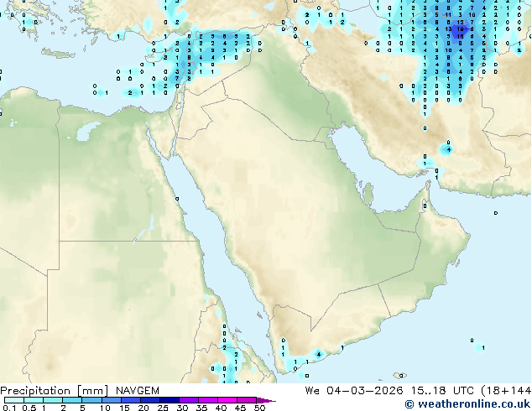Image resolution: width=532 pixels, height=411 pixels.
Task: Click the 35–40 mm legend color box
Action: point(207,400)
